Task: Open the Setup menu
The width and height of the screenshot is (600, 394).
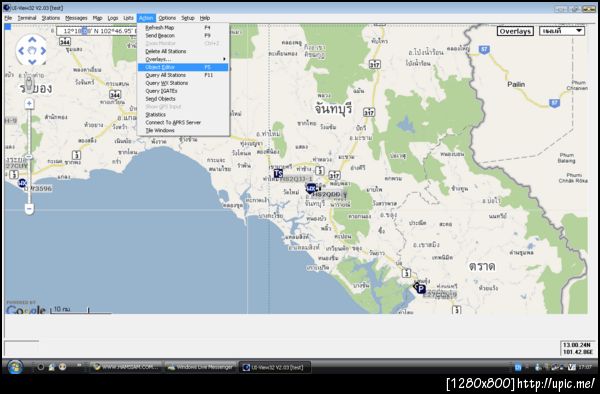Action: 188,18
